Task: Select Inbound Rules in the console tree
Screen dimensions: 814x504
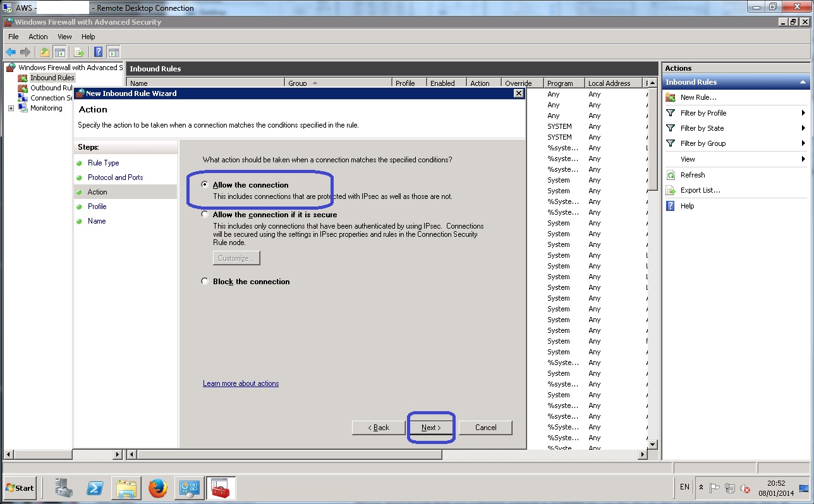Action: coord(52,78)
